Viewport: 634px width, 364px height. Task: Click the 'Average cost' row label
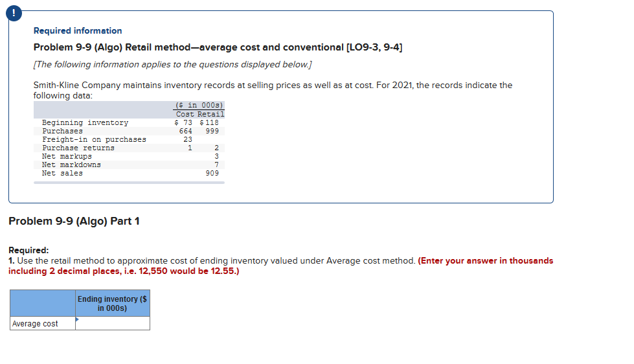click(35, 324)
